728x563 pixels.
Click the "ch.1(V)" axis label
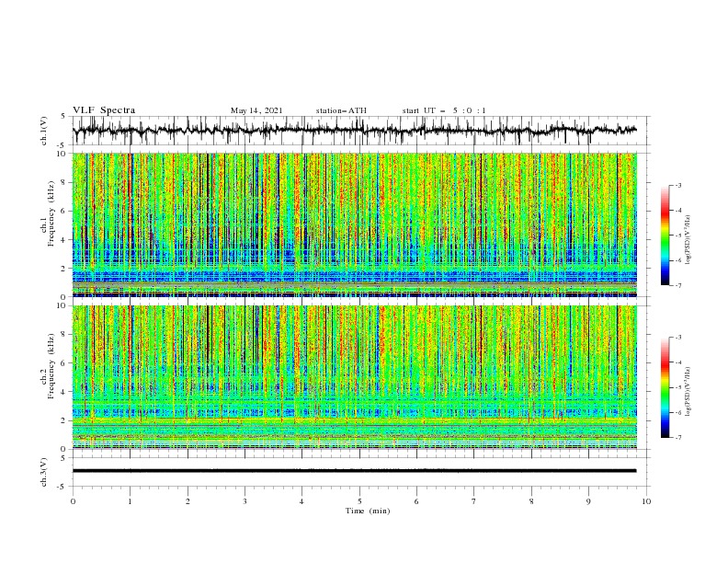44,131
